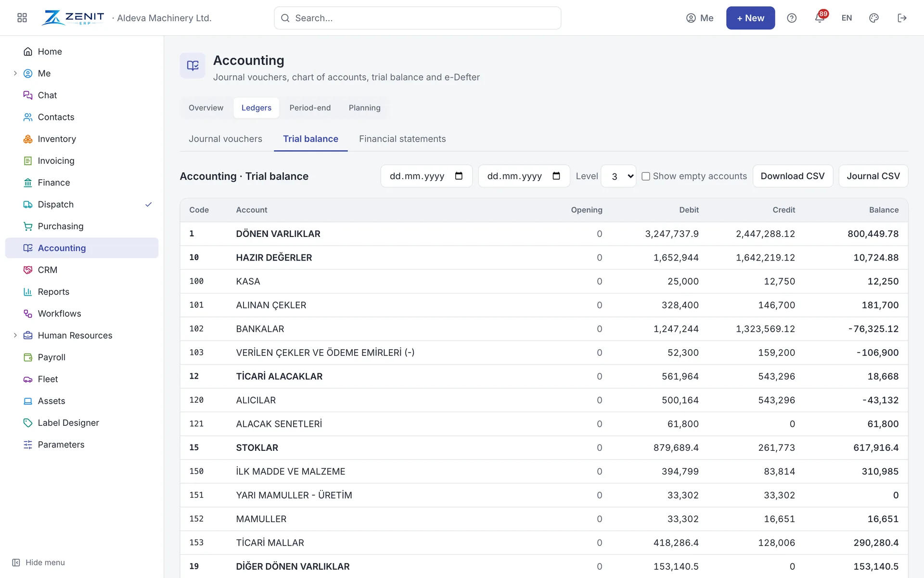
Task: Open the notifications bell
Action: pyautogui.click(x=820, y=18)
